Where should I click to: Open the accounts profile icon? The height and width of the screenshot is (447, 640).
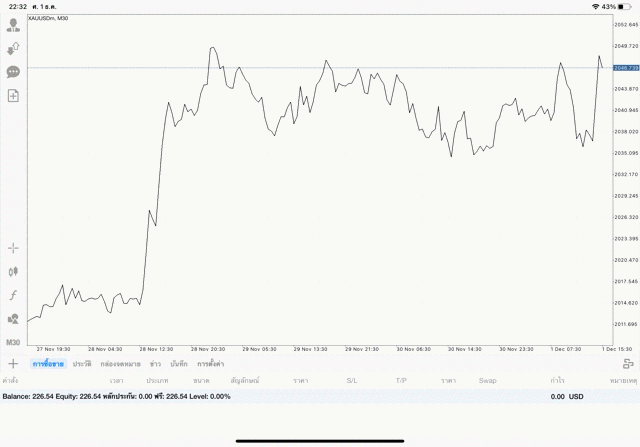[x=13, y=25]
